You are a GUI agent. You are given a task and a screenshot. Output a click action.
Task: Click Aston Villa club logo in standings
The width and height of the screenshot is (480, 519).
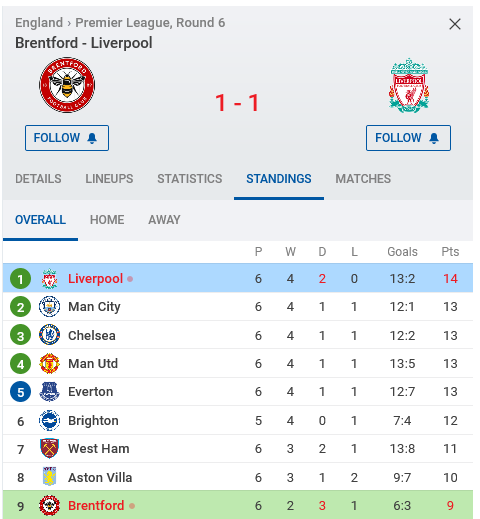(49, 477)
